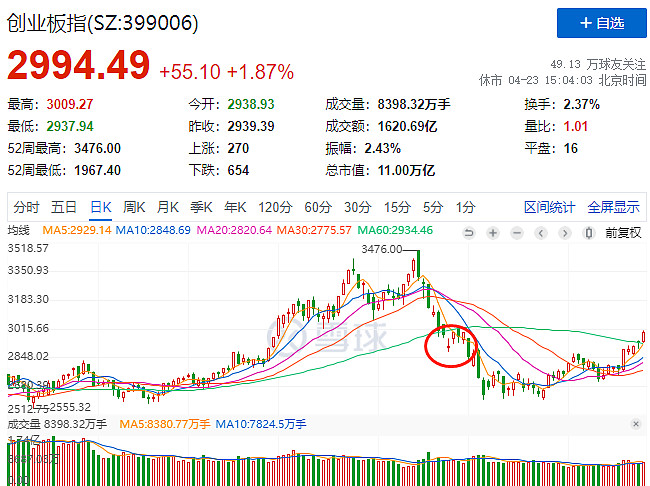Screen dimensions: 650x486
Task: Click the volume MA5:8380.77万手 label
Action: click(165, 424)
